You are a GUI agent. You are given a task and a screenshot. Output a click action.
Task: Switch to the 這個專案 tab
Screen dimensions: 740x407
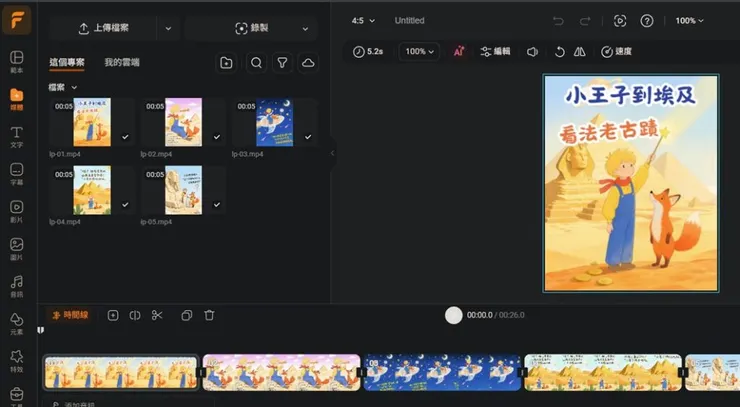pyautogui.click(x=67, y=62)
